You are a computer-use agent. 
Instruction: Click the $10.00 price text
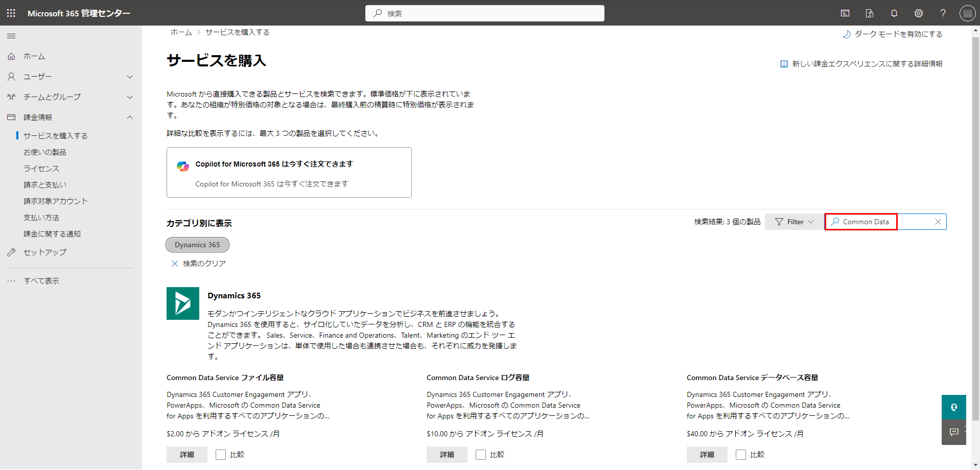pyautogui.click(x=485, y=434)
